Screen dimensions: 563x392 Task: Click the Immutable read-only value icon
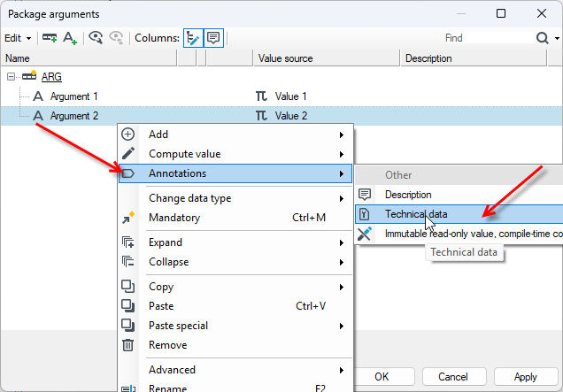365,234
